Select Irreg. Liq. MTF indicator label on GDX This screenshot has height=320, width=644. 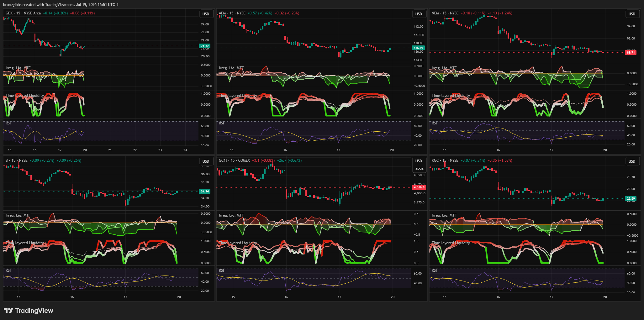click(18, 68)
